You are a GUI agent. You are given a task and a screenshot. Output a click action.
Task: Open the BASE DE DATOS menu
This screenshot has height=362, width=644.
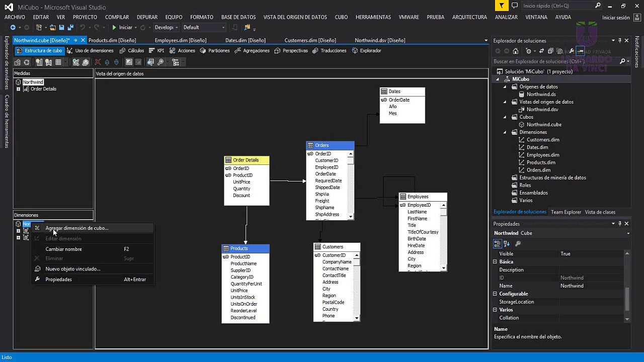tap(238, 17)
